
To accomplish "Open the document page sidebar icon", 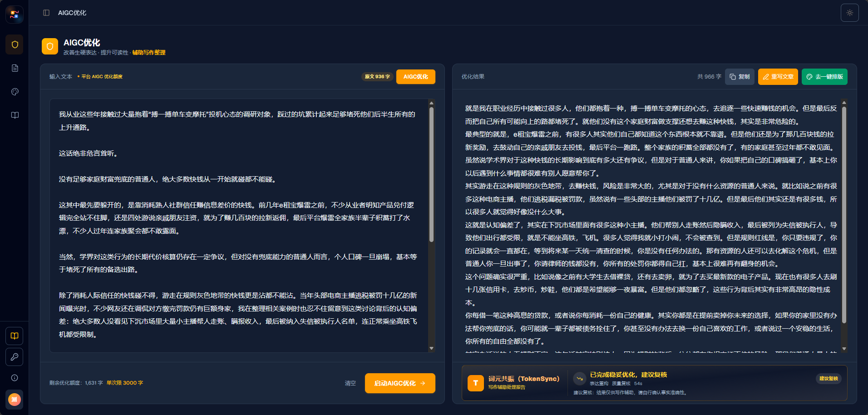I will coord(15,68).
